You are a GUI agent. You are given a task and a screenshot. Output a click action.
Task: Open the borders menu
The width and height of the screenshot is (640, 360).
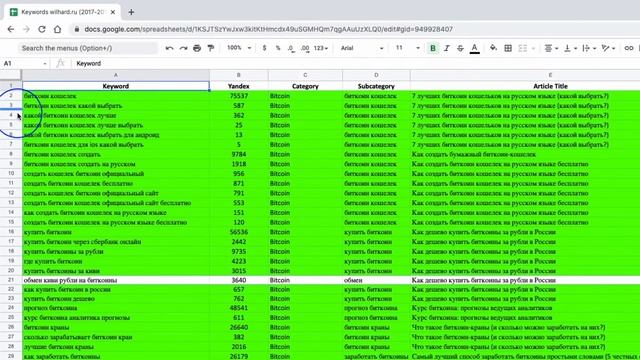(x=508, y=48)
